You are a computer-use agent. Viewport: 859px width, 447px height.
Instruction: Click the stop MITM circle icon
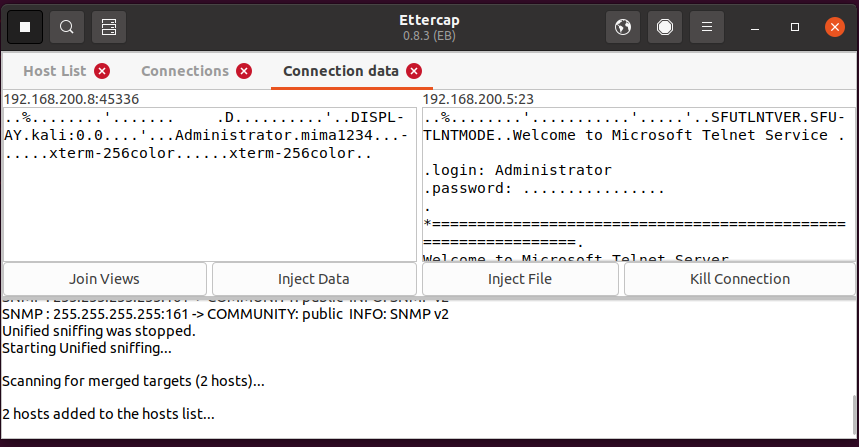click(665, 27)
